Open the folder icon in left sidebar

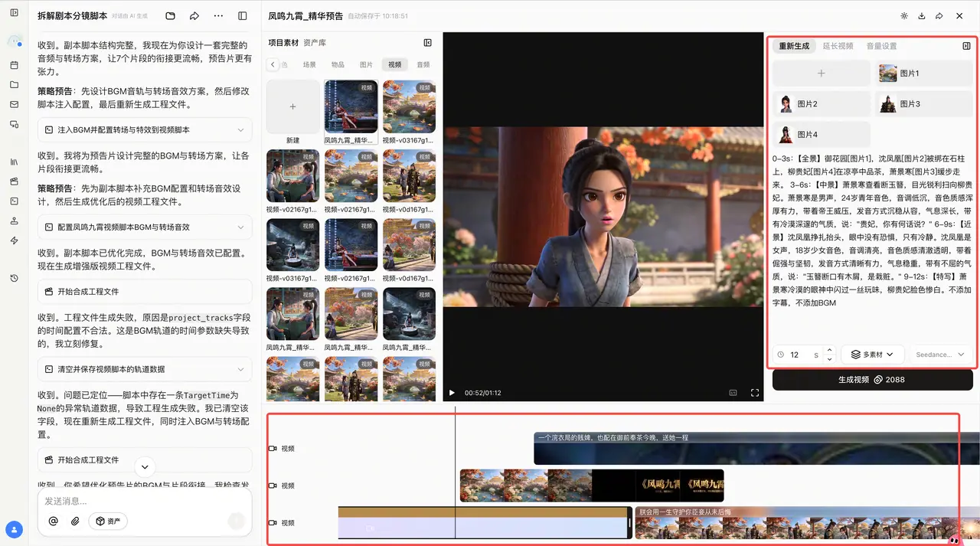pos(14,84)
